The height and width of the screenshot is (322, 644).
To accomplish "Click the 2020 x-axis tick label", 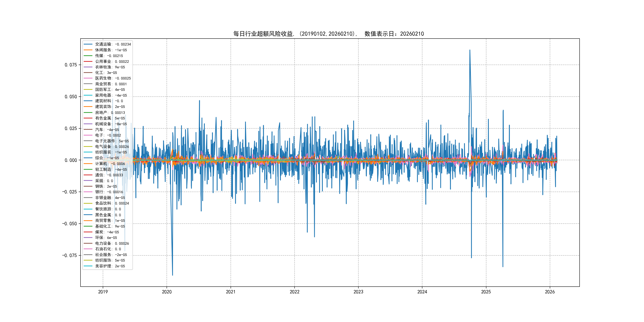I will (167, 292).
